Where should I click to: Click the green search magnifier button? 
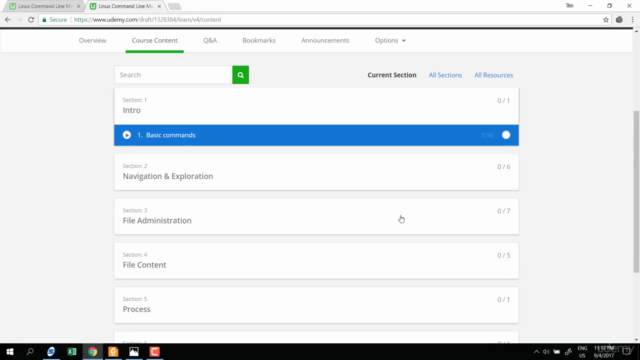click(x=240, y=75)
